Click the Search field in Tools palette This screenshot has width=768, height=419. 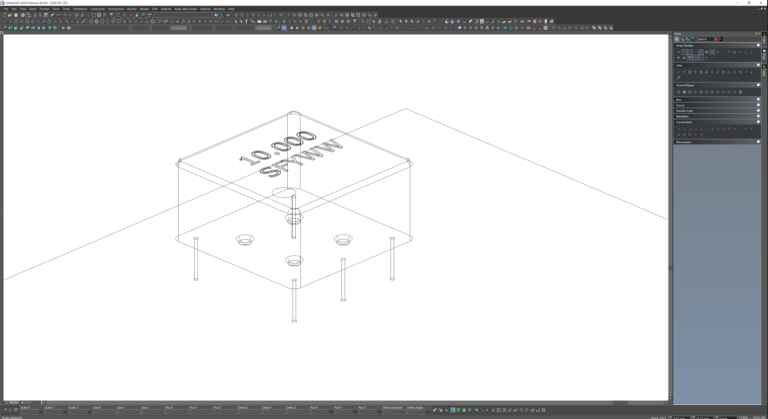(x=706, y=39)
